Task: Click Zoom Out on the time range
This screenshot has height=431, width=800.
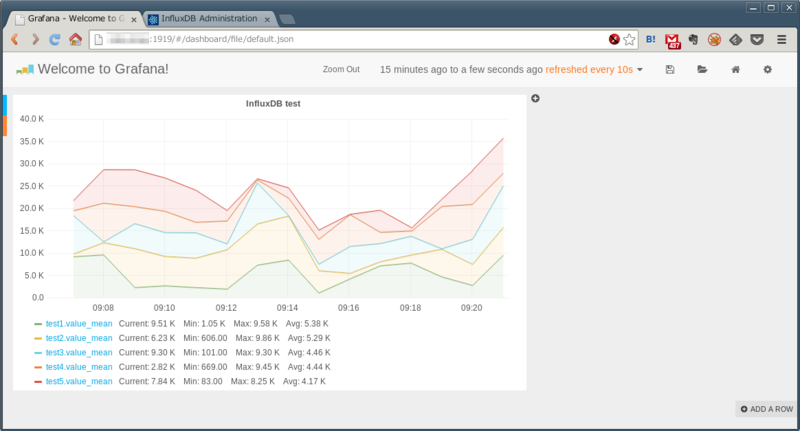Action: click(341, 69)
